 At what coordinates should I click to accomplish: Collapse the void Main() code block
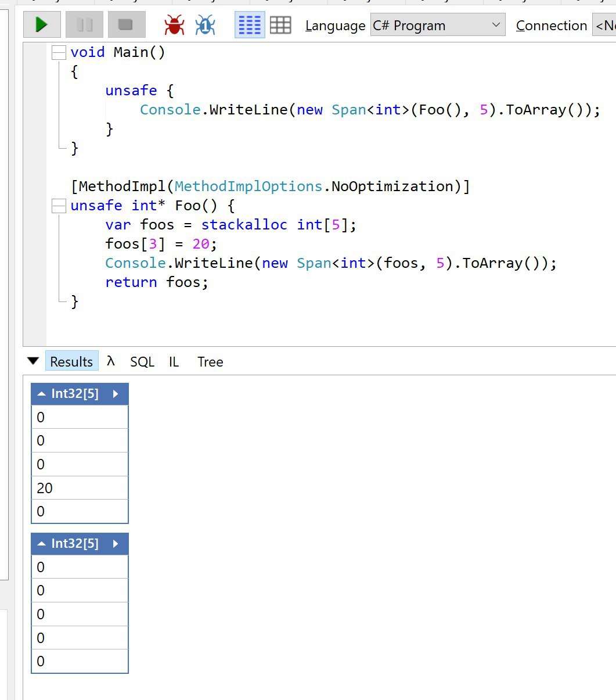coord(59,53)
